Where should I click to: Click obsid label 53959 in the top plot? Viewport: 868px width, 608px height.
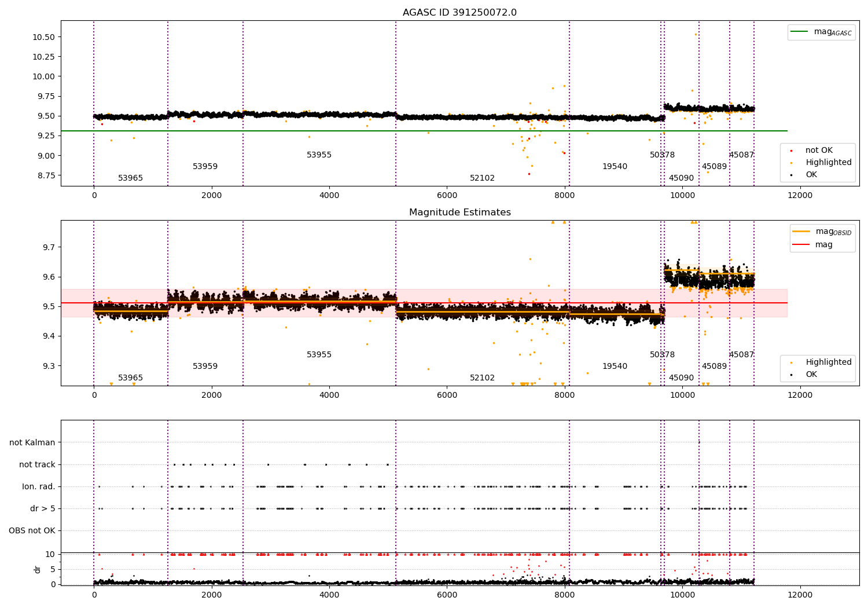[205, 167]
